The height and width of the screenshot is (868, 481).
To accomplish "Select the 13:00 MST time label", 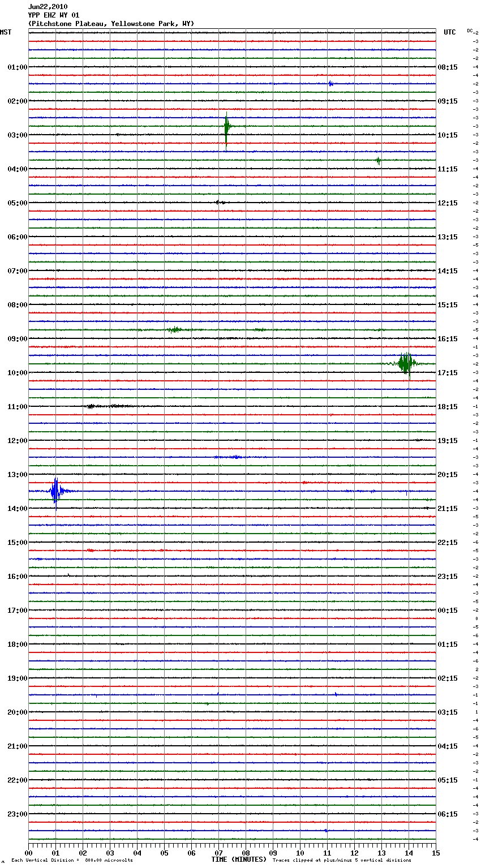I will 17,474.
